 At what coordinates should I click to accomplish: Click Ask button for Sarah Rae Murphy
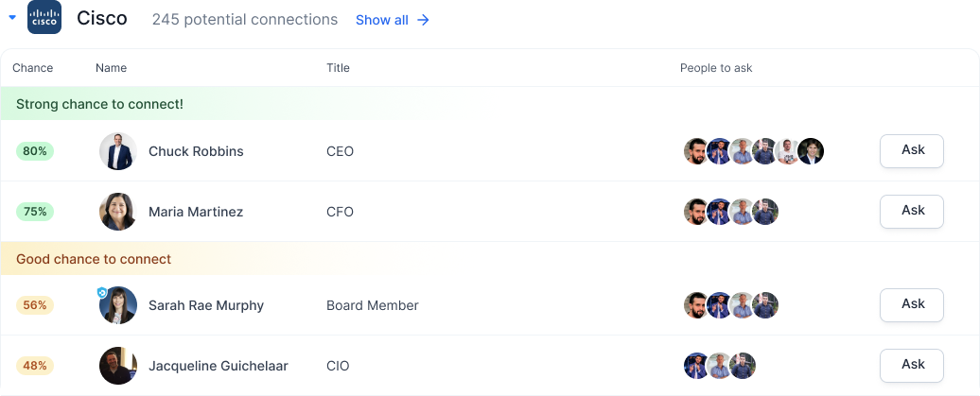(912, 304)
